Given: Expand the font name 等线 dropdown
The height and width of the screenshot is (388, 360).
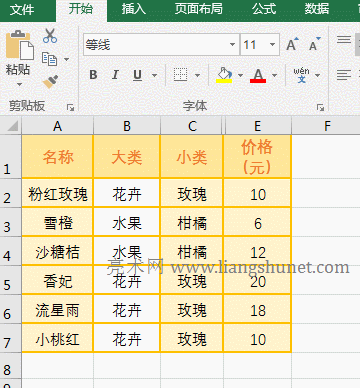Looking at the screenshot, I should point(232,44).
